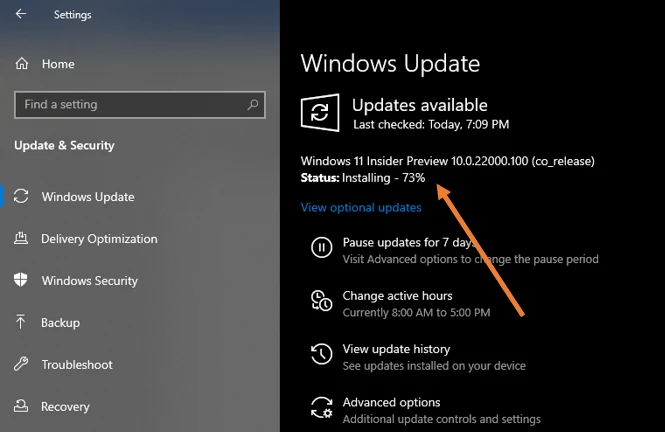Click the Update & Security heading
The height and width of the screenshot is (432, 665).
pos(64,145)
